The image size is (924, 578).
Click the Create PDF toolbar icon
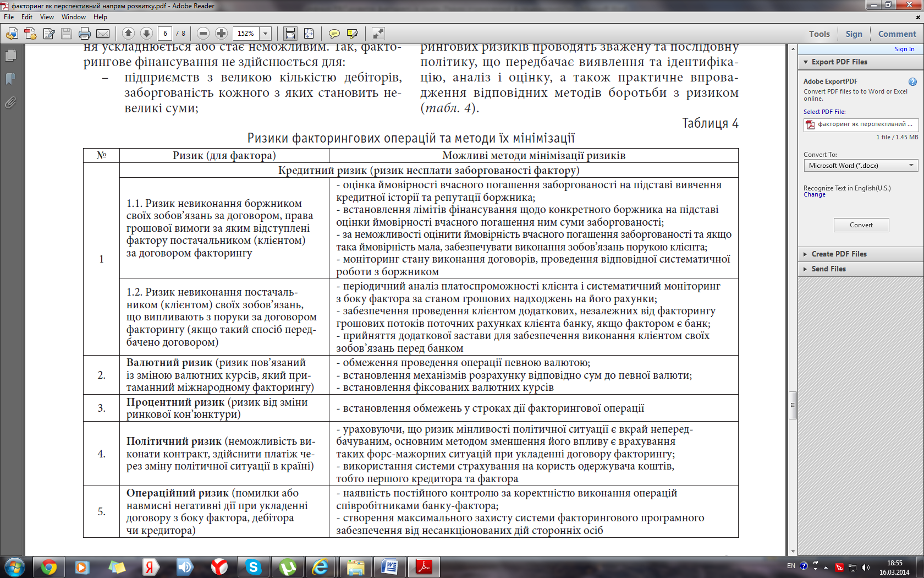coord(30,34)
